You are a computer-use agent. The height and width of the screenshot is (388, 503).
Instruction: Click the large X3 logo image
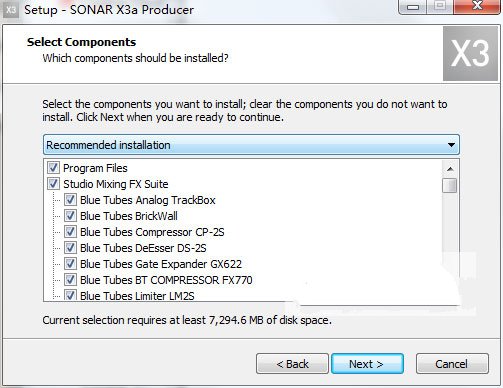pyautogui.click(x=470, y=54)
